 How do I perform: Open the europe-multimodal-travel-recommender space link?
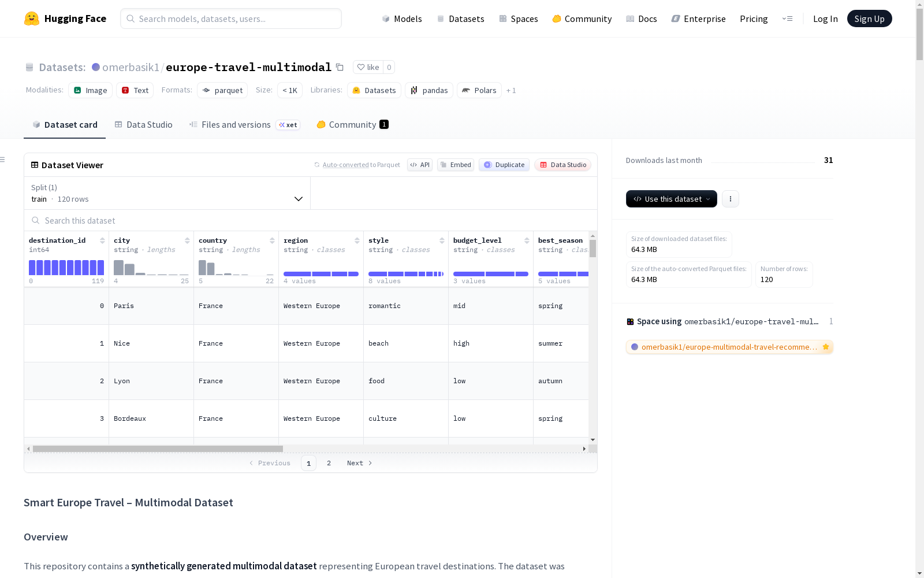[729, 347]
